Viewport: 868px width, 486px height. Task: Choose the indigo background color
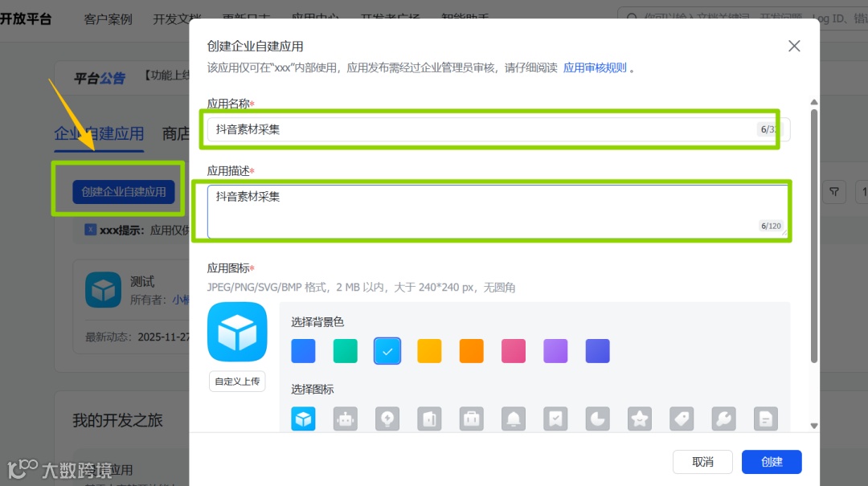(598, 351)
